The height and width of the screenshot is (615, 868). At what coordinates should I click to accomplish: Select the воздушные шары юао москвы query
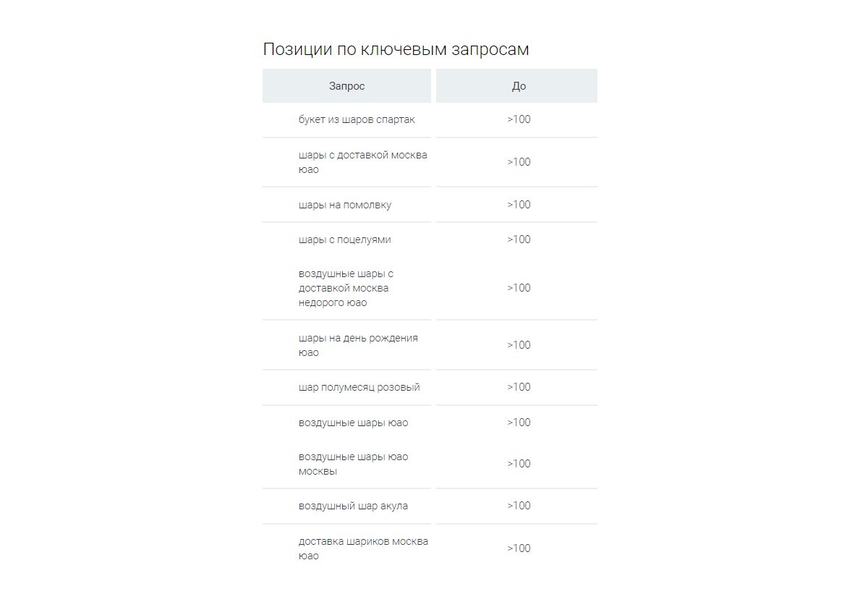pyautogui.click(x=353, y=464)
